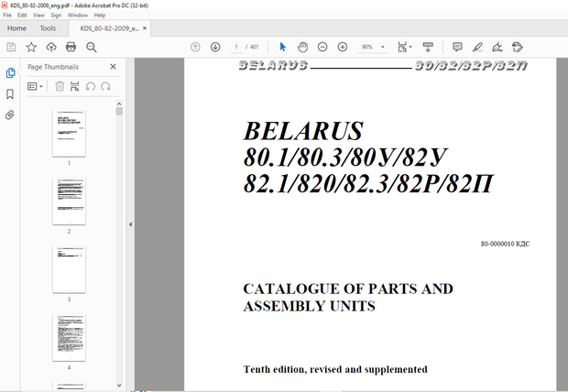Open the Sign document tool

coord(497,47)
